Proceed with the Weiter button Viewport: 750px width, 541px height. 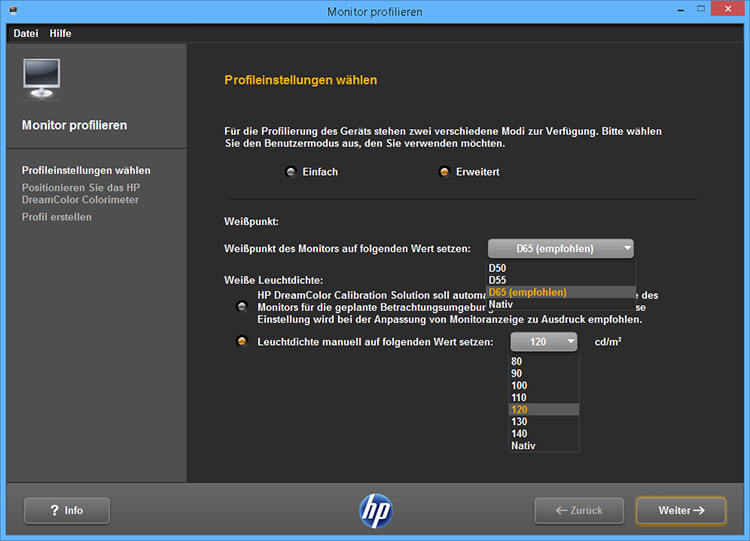pos(681,510)
